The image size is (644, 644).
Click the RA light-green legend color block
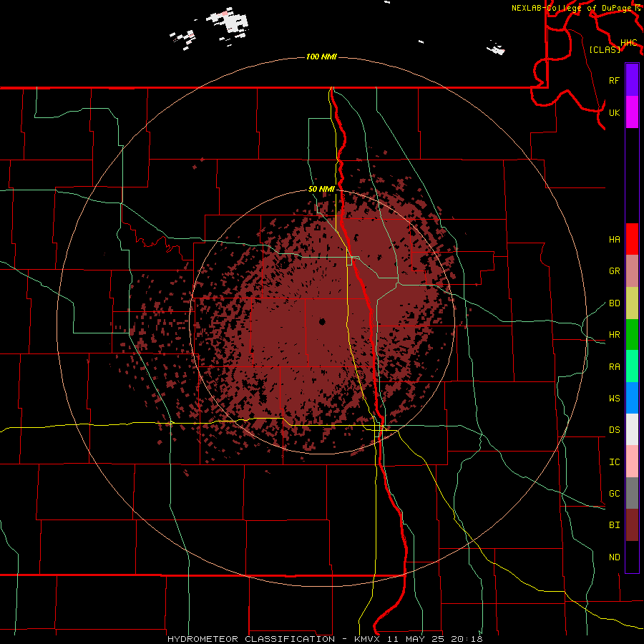click(632, 366)
